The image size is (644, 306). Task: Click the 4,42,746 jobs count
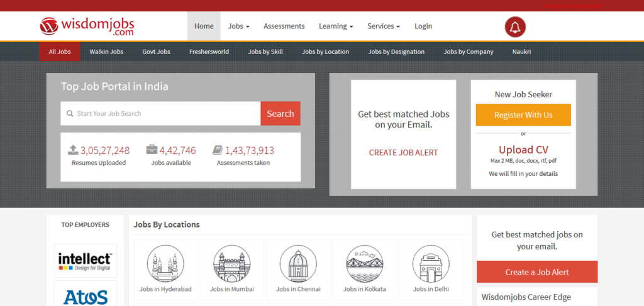(177, 151)
